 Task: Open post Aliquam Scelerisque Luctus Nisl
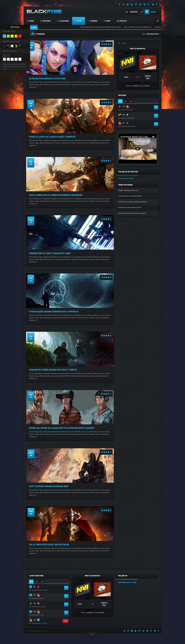point(47,78)
